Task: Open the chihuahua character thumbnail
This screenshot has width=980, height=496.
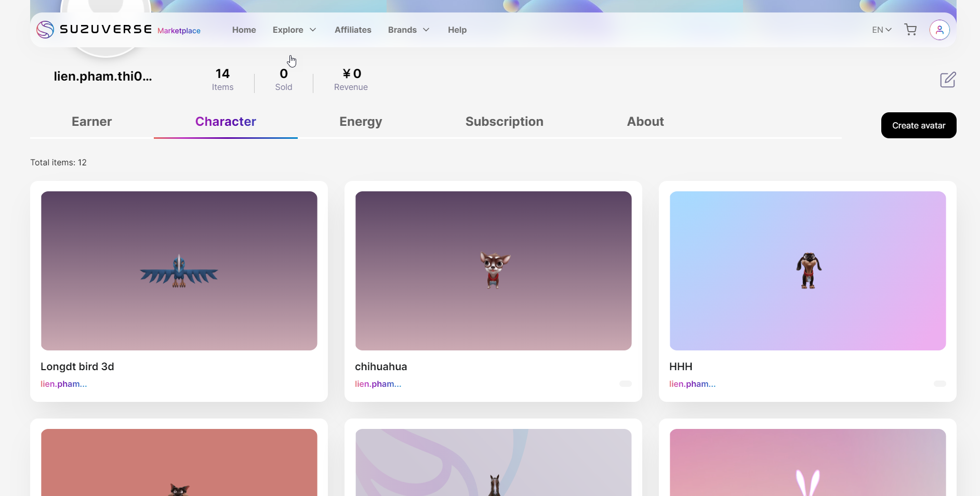Action: pyautogui.click(x=493, y=270)
